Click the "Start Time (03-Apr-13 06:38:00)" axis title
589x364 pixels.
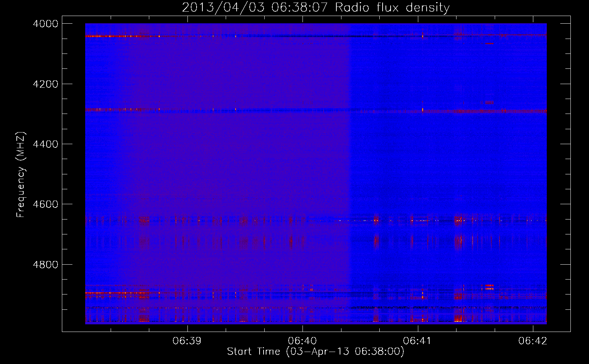[x=316, y=352]
